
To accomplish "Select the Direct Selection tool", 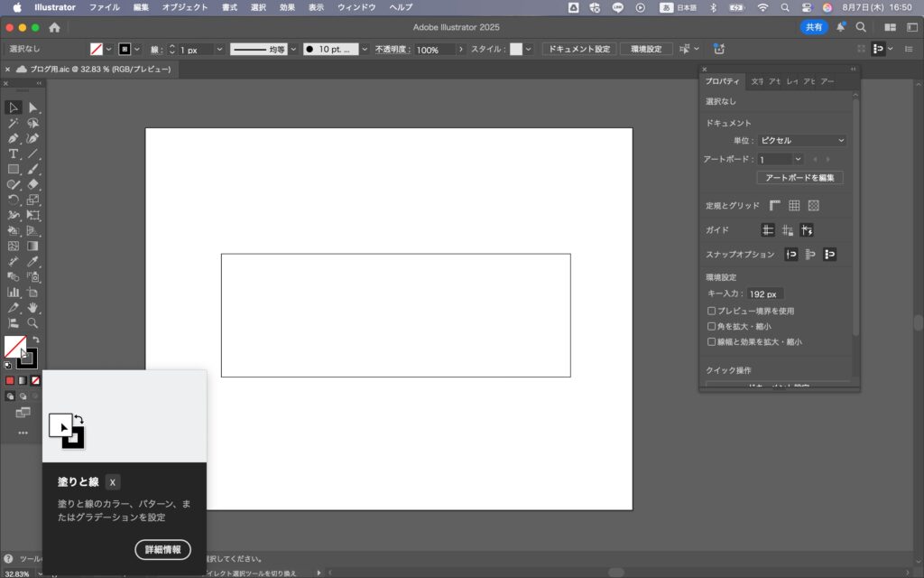I will [33, 107].
